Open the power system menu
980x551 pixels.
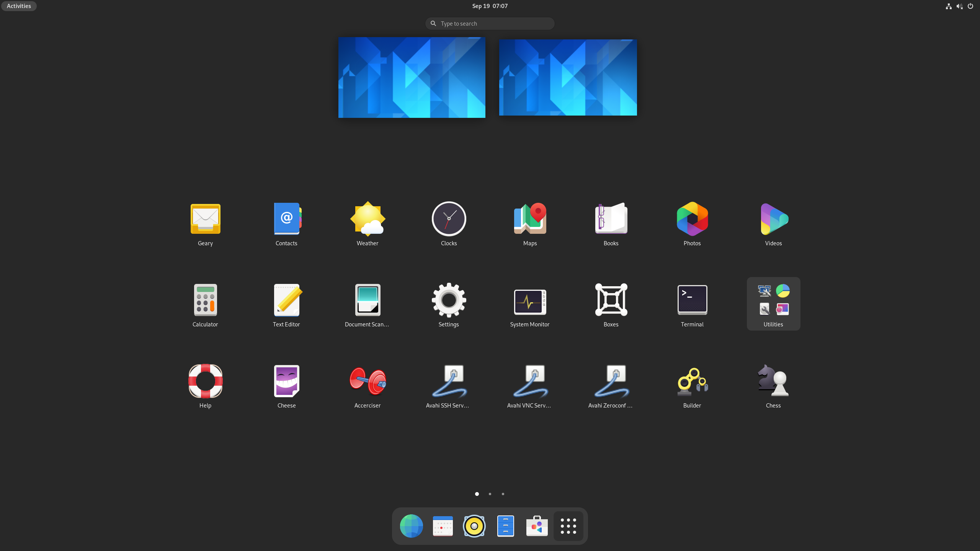tap(971, 6)
